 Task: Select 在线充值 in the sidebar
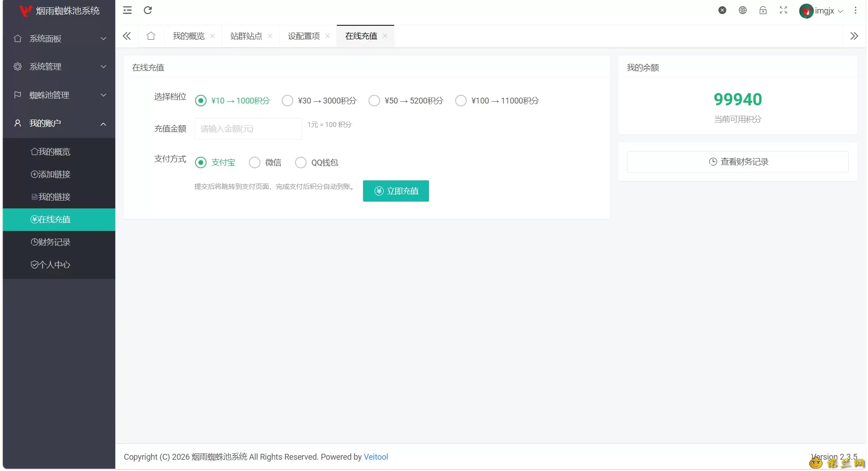(x=59, y=220)
